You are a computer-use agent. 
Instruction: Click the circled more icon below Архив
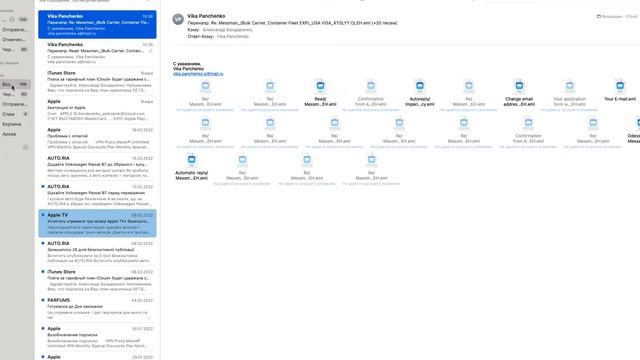[x=25, y=147]
